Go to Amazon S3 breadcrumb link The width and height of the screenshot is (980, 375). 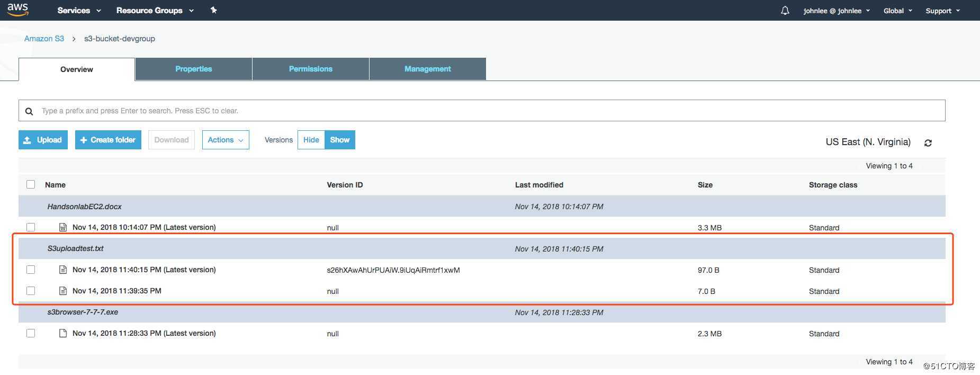point(44,39)
